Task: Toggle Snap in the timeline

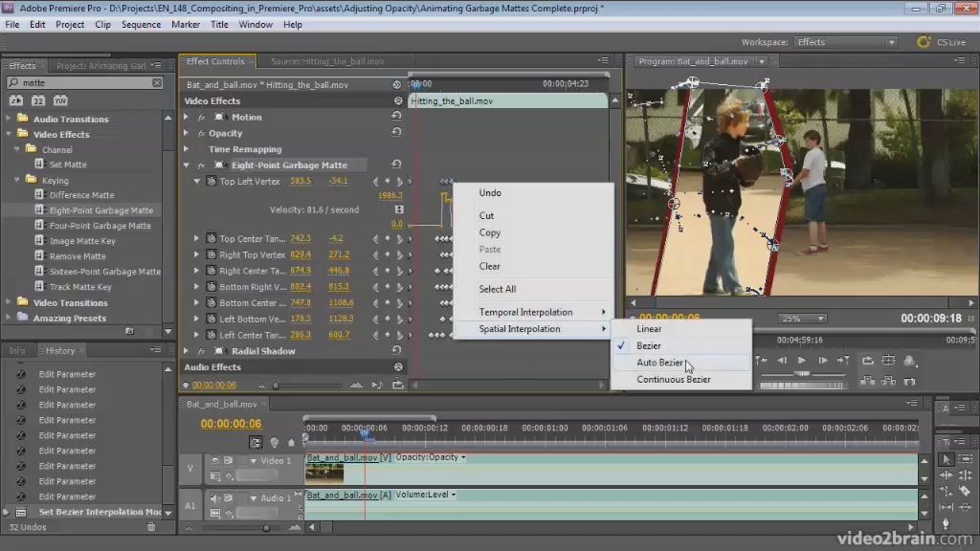Action: pyautogui.click(x=255, y=442)
